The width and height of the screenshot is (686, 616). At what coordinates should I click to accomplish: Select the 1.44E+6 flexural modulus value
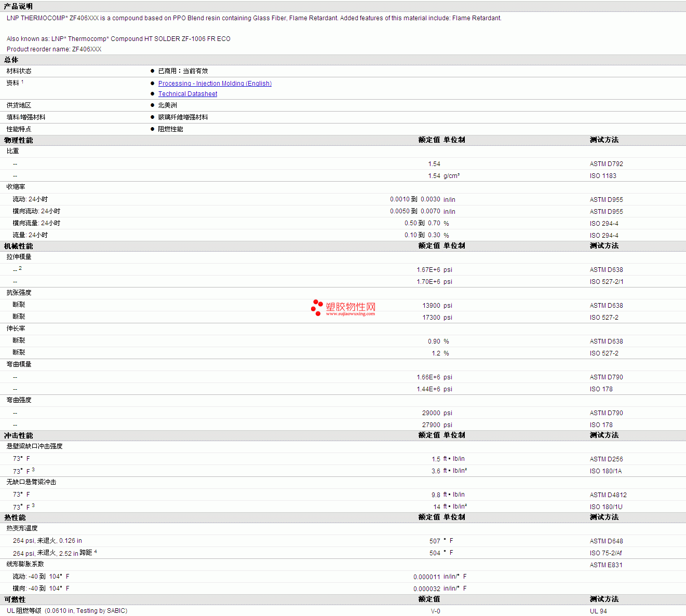pyautogui.click(x=428, y=389)
